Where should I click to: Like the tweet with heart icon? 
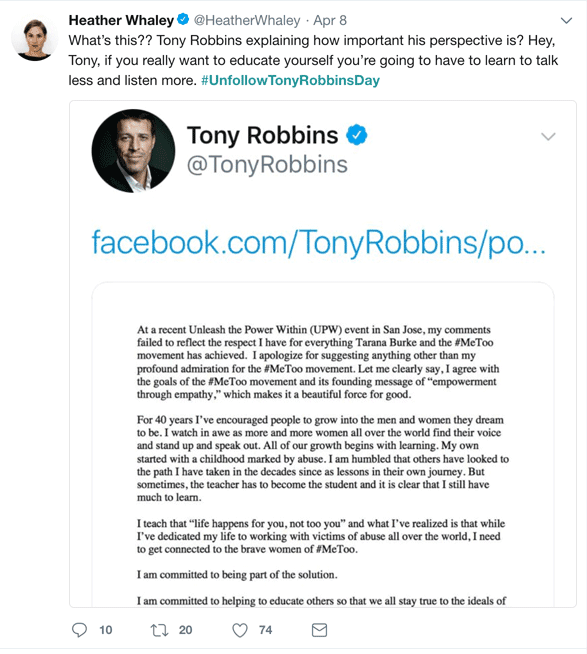(240, 630)
